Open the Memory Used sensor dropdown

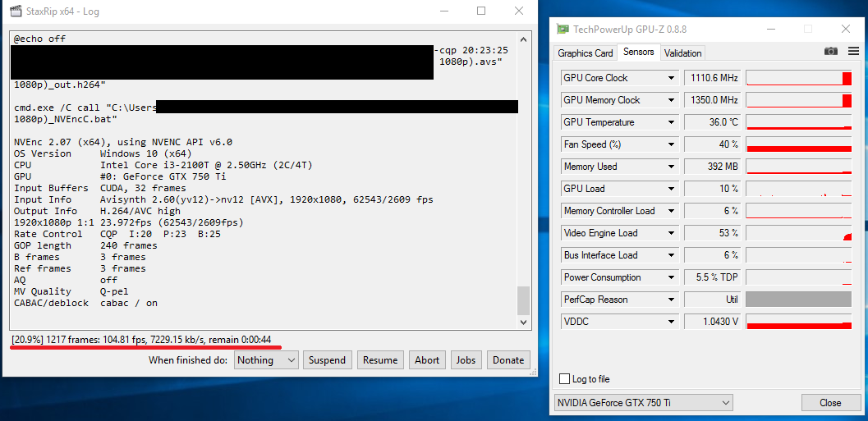pos(672,167)
